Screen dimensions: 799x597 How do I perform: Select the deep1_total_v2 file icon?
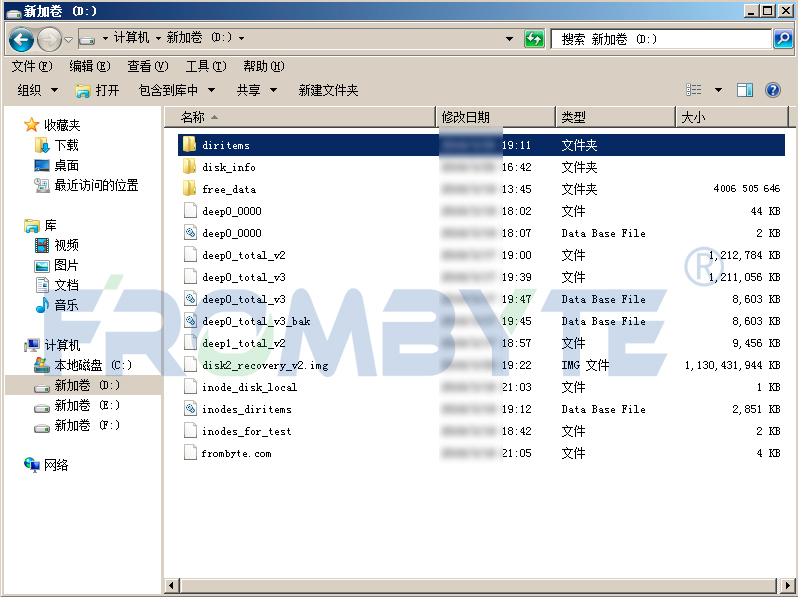click(x=190, y=342)
